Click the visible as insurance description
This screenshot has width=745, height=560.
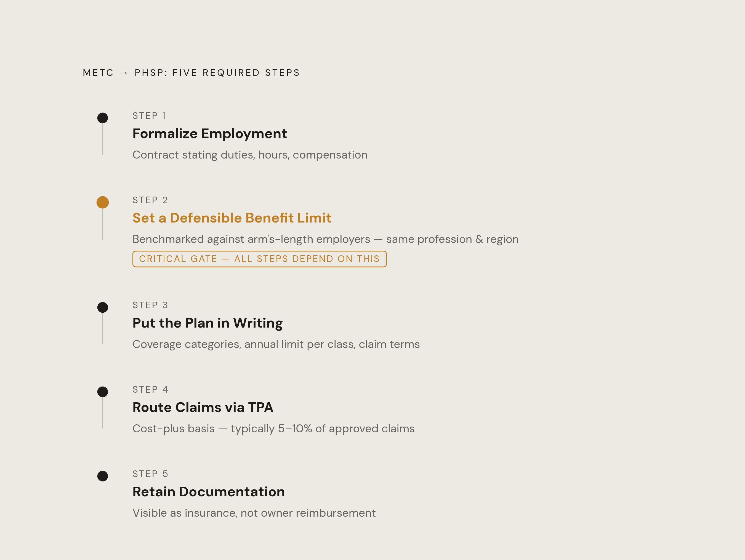coord(254,513)
